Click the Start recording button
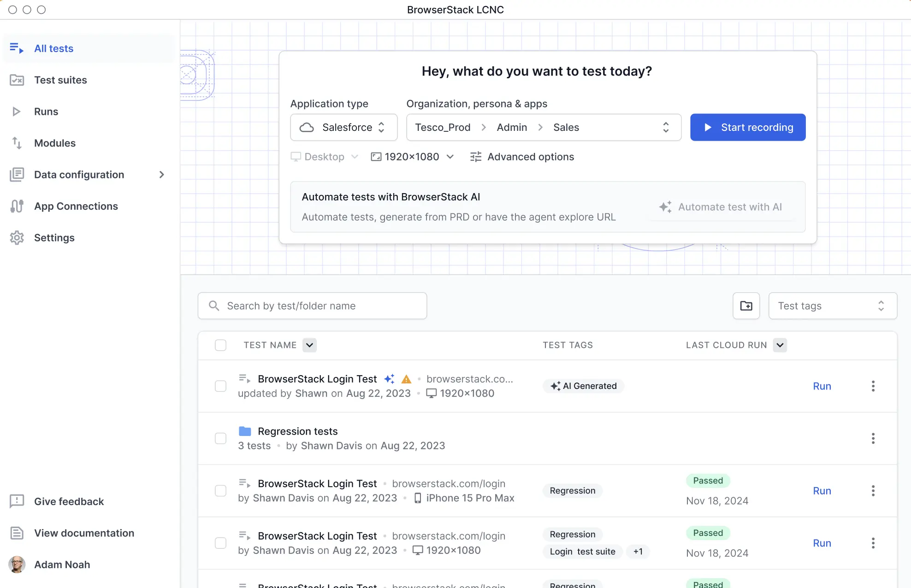The height and width of the screenshot is (588, 911). (x=748, y=128)
